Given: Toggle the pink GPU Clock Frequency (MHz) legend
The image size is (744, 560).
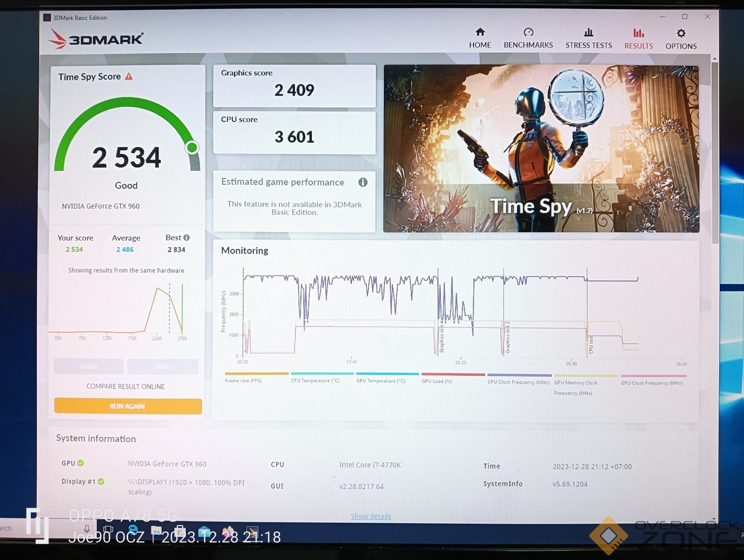Looking at the screenshot, I should coord(653,379).
